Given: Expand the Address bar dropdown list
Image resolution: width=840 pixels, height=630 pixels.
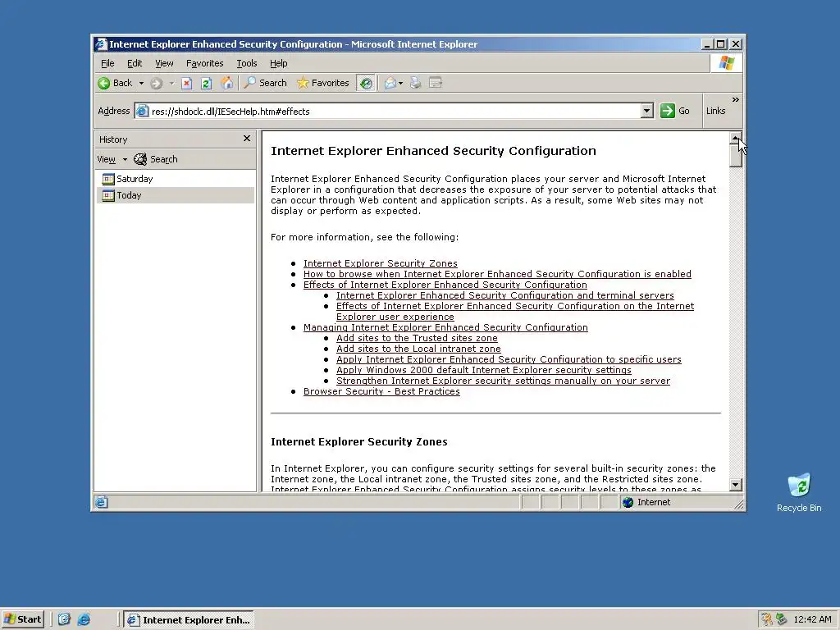Looking at the screenshot, I should (646, 111).
